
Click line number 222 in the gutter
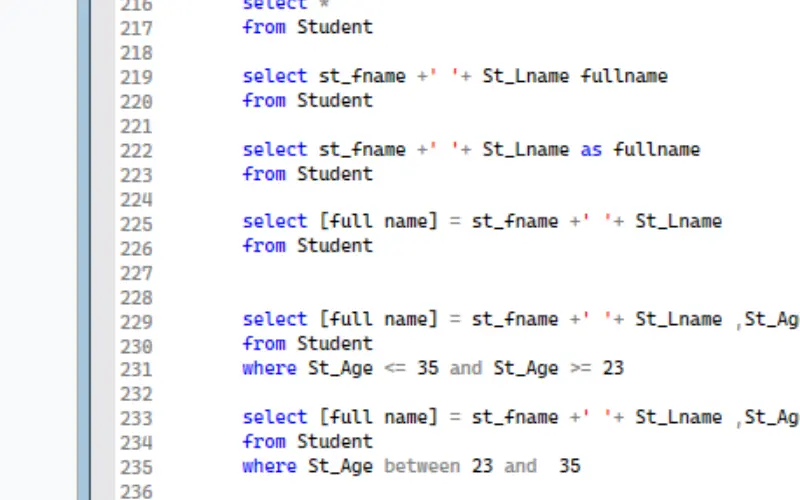click(x=136, y=151)
